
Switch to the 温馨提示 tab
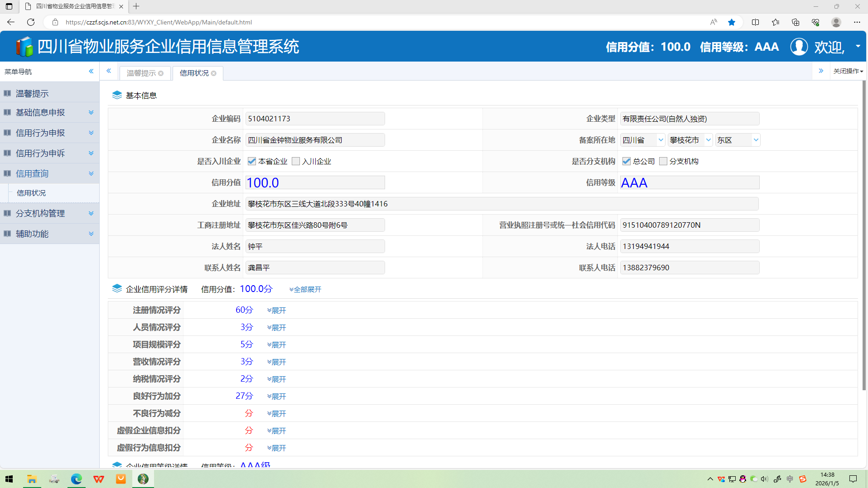click(141, 73)
